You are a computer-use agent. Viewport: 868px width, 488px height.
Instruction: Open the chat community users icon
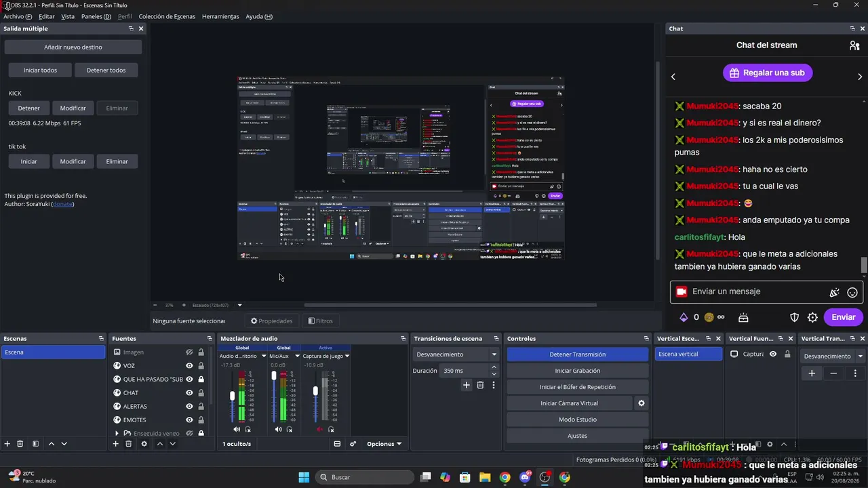coord(854,45)
